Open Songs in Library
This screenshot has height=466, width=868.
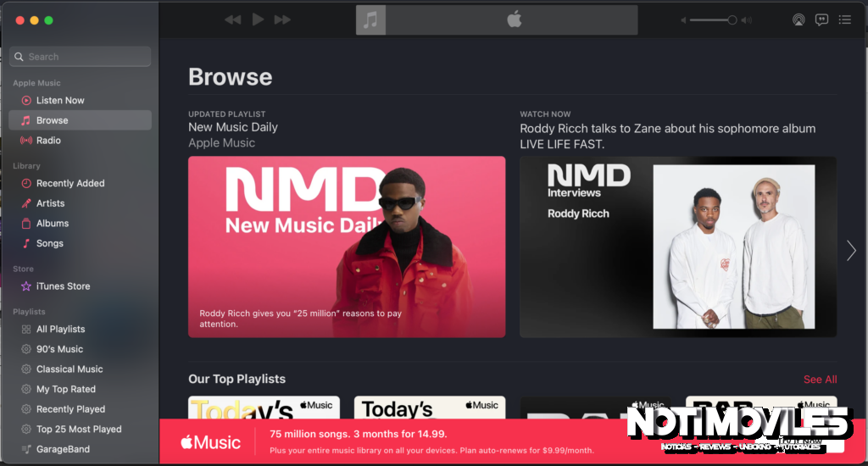click(81, 243)
